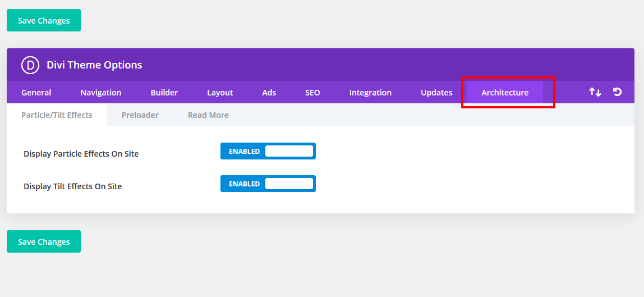Click the Divi Theme Options title
Screen dimensions: 644x297
coord(94,65)
